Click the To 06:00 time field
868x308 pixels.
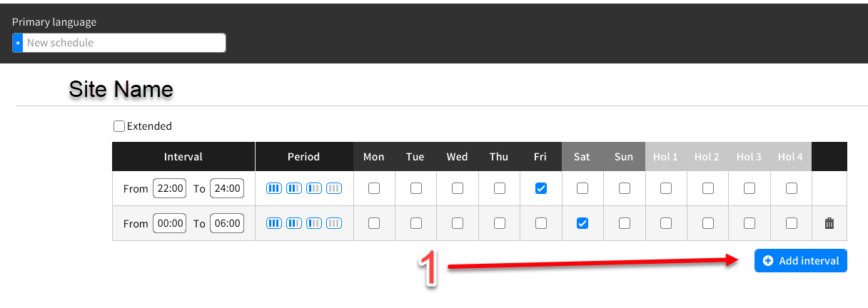[x=227, y=223]
